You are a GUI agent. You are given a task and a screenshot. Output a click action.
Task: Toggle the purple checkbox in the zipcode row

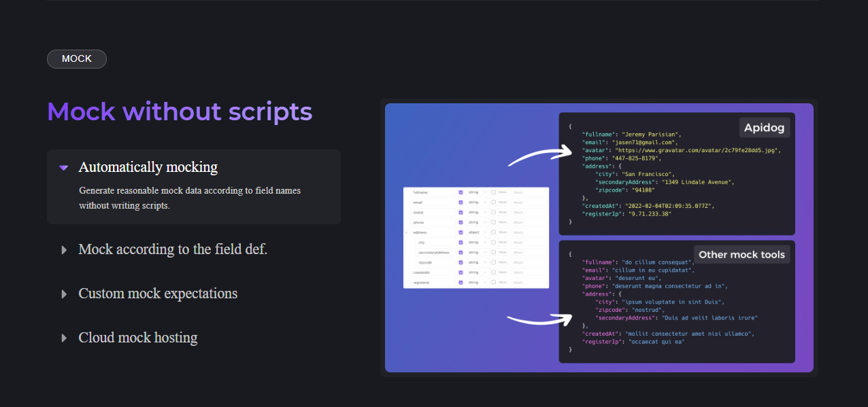(461, 262)
